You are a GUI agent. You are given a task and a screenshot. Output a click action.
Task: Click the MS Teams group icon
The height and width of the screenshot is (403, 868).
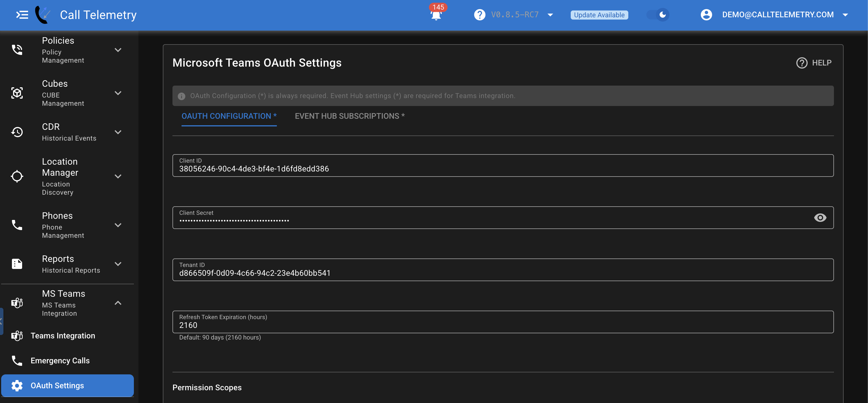17,303
